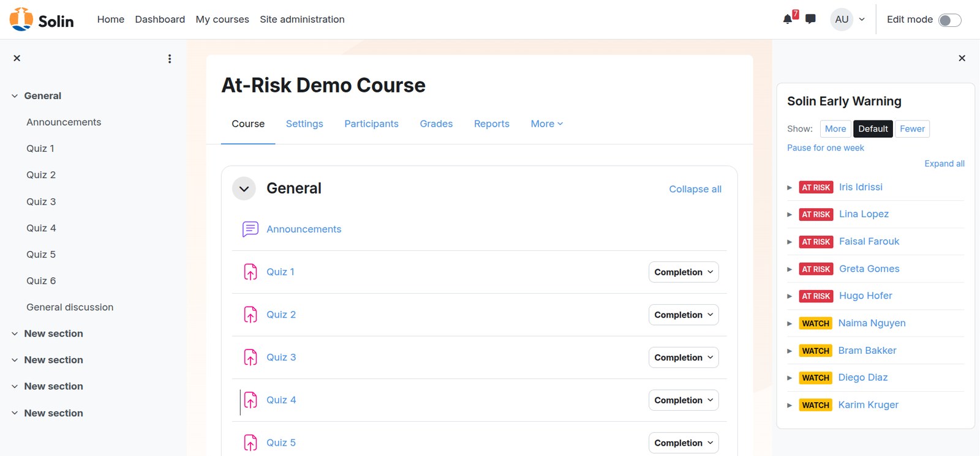Click the Quiz 3 activity icon

(251, 357)
